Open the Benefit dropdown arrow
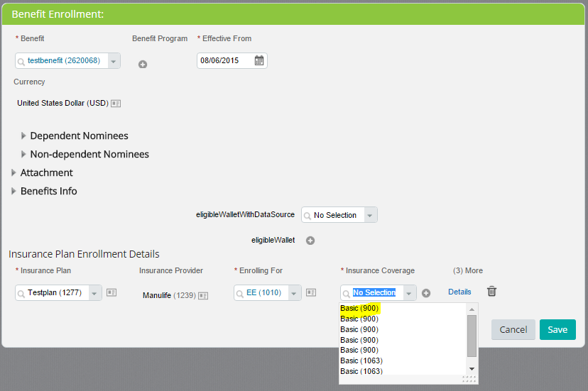The height and width of the screenshot is (391, 588). coord(114,61)
